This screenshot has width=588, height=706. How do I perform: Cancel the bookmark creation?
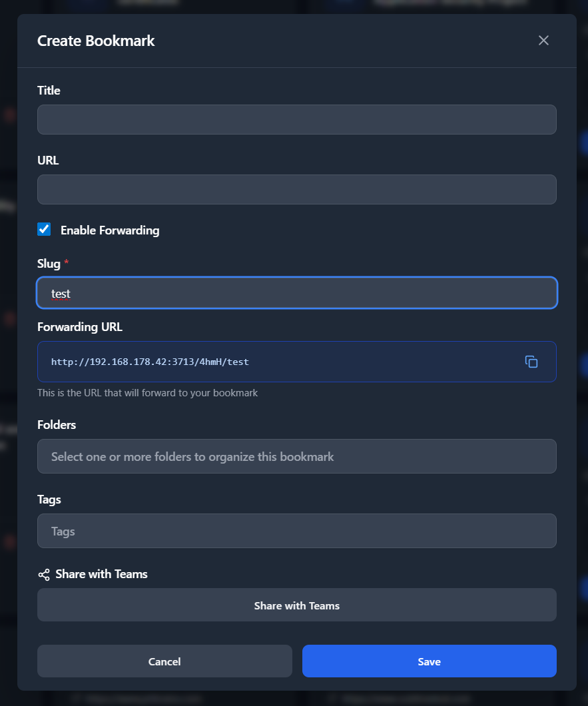[x=164, y=661]
